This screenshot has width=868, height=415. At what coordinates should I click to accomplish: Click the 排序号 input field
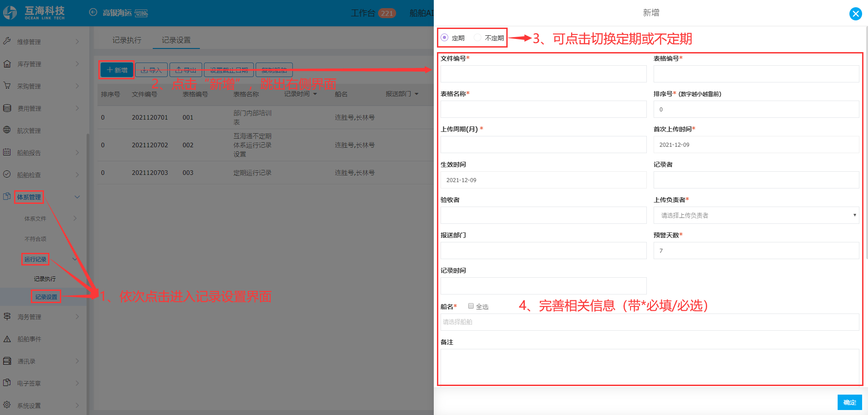click(756, 109)
